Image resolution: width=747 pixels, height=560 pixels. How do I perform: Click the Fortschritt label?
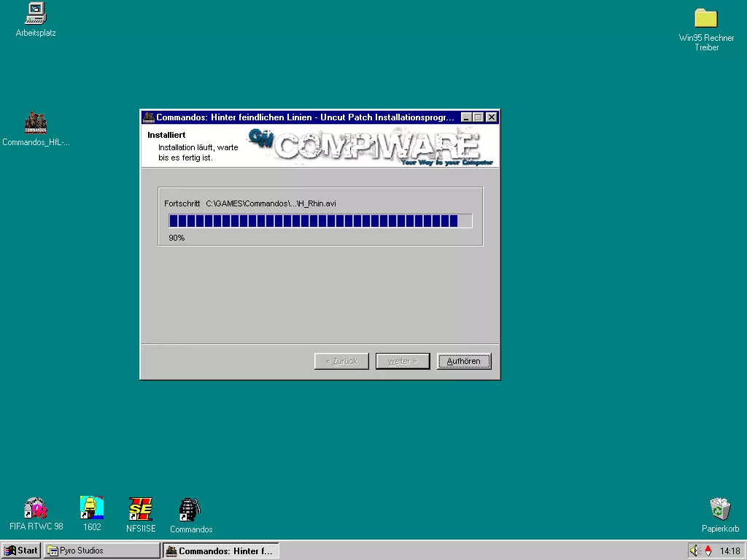pos(182,203)
